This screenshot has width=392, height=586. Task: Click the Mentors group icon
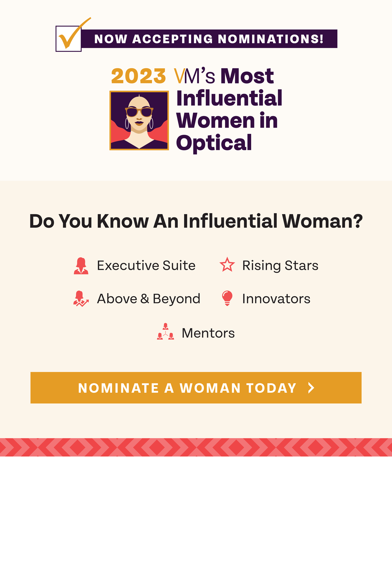pyautogui.click(x=166, y=332)
